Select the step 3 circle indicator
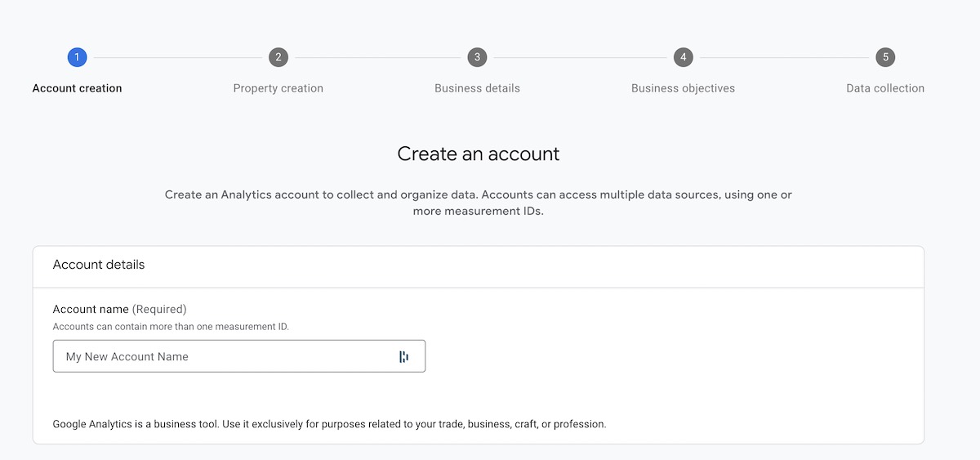This screenshot has width=980, height=460. (477, 57)
